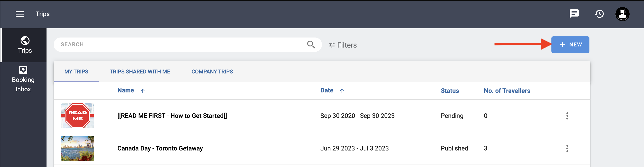
Task: Toggle Name column sort arrow
Action: pos(142,91)
